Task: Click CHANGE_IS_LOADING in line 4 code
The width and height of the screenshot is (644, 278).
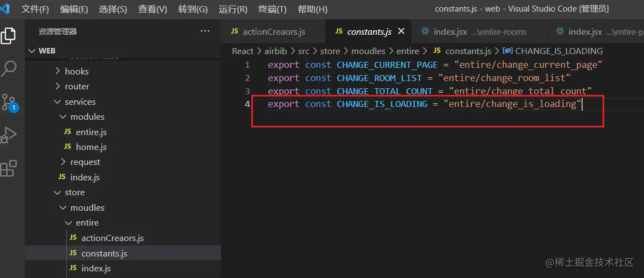Action: tap(382, 104)
